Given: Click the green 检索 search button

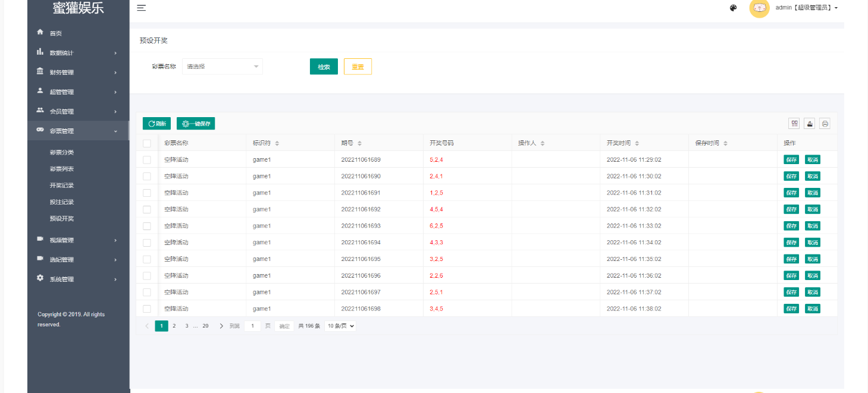Looking at the screenshot, I should 324,67.
